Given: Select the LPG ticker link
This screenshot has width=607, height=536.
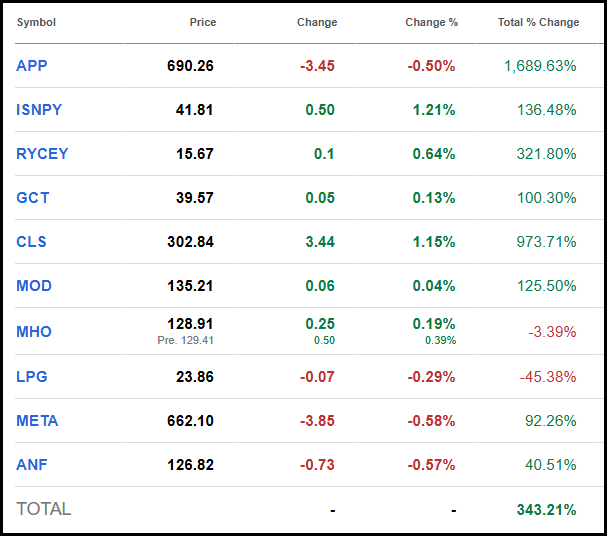Looking at the screenshot, I should (32, 377).
